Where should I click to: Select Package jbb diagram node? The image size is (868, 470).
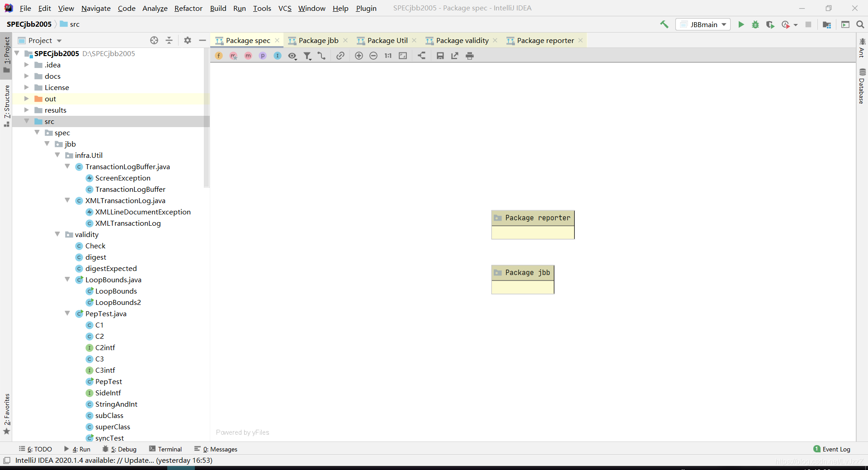(x=523, y=280)
